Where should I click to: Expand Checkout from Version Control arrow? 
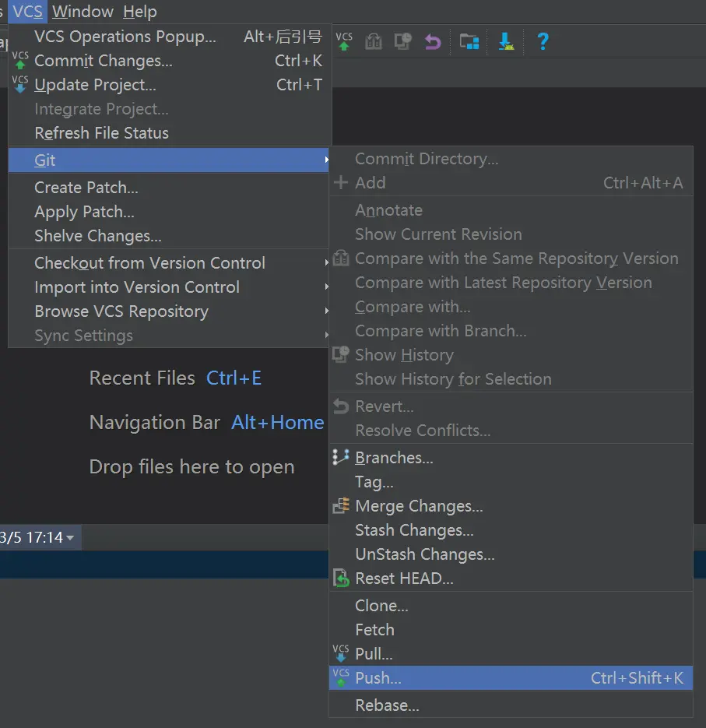click(x=327, y=263)
